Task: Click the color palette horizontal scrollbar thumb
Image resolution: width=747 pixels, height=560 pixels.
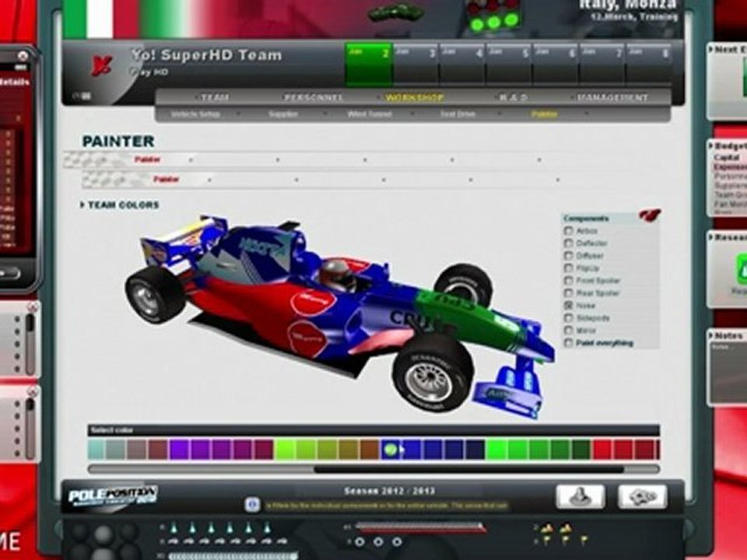Action: point(469,470)
